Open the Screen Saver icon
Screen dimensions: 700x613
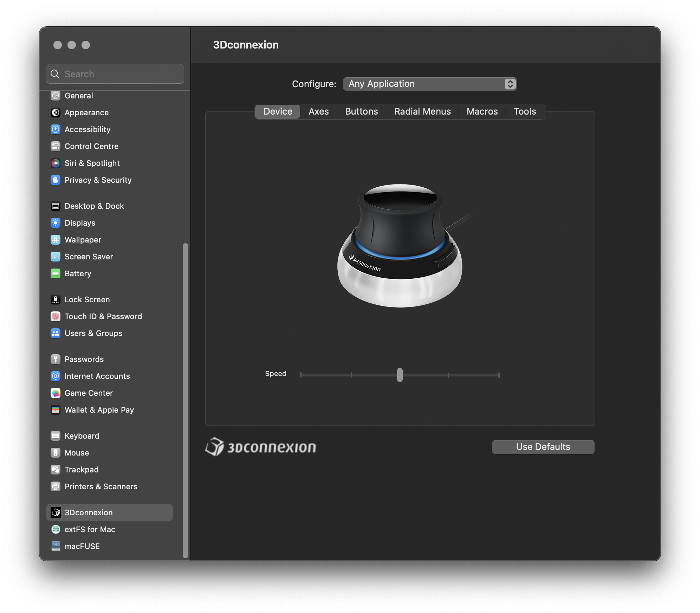56,256
